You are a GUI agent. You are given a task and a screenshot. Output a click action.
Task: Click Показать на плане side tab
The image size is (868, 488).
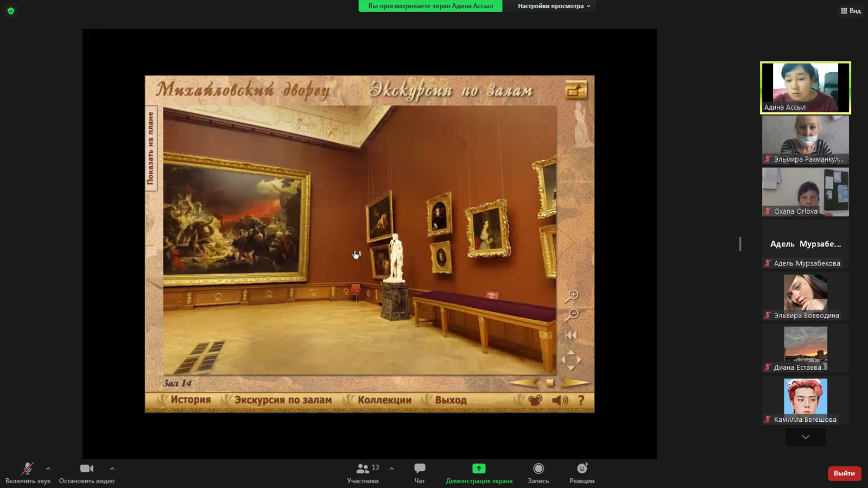[x=151, y=148]
